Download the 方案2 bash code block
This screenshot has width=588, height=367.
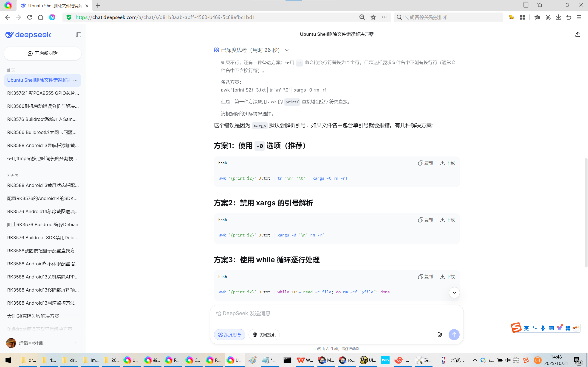click(447, 220)
